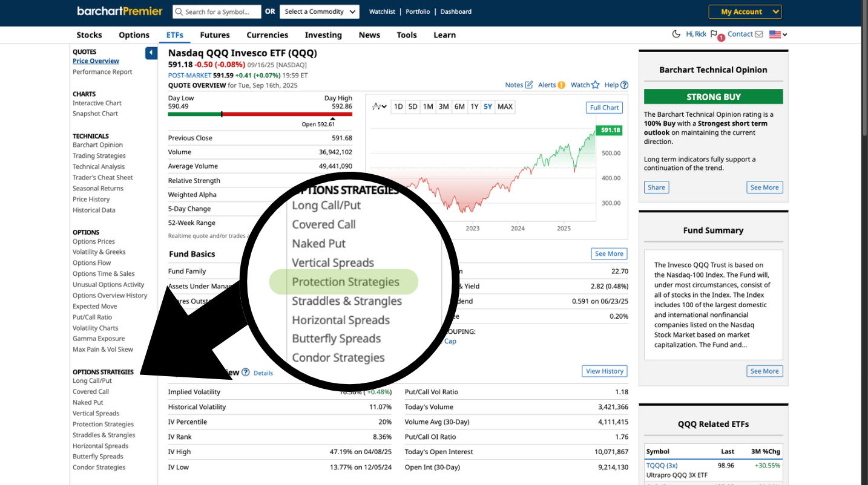
Task: Open Seasonal Returns in the sidebar
Action: click(98, 189)
